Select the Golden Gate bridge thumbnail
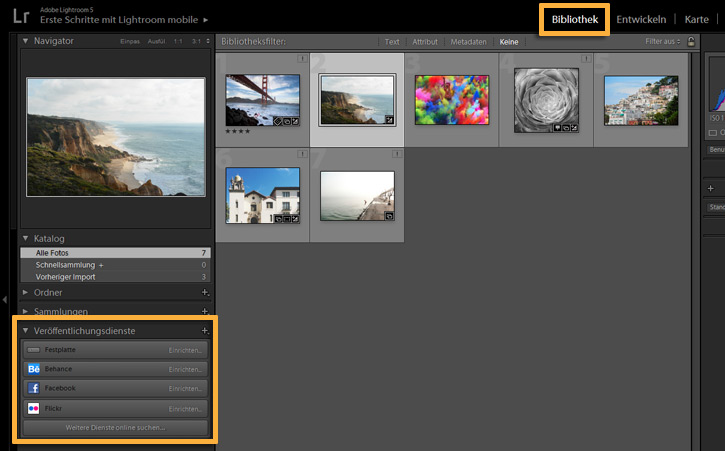Screen dimensions: 725x451 263,100
